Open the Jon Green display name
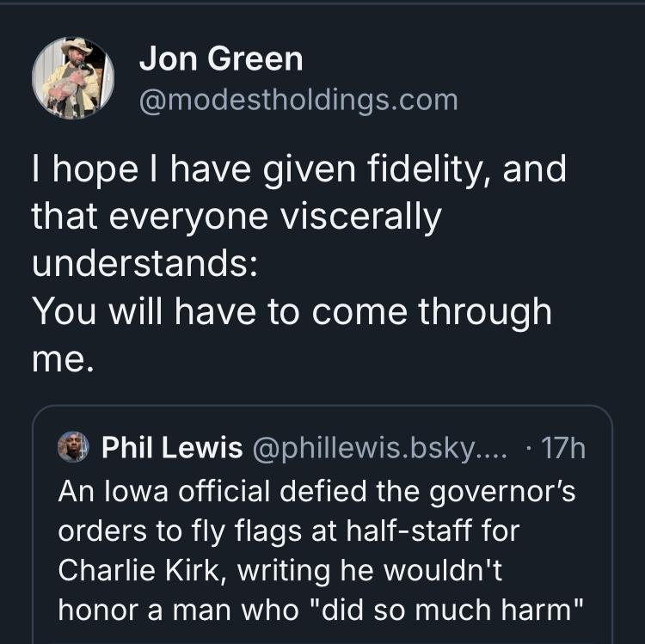This screenshot has width=645, height=644. pos(221,59)
